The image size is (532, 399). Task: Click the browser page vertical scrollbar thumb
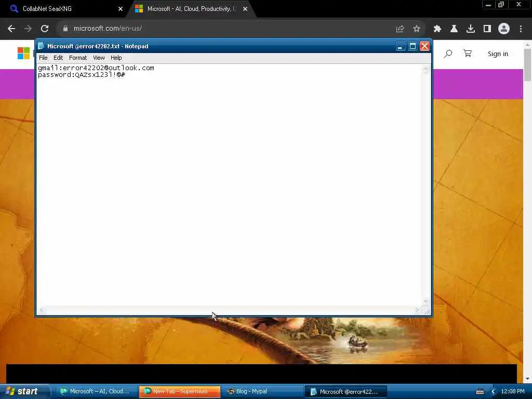click(x=527, y=65)
